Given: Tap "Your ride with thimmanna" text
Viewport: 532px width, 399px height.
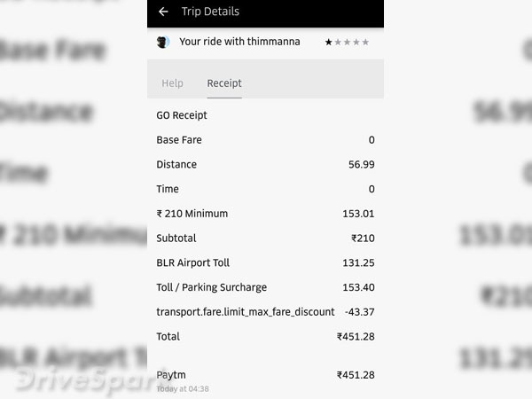Looking at the screenshot, I should [x=239, y=42].
